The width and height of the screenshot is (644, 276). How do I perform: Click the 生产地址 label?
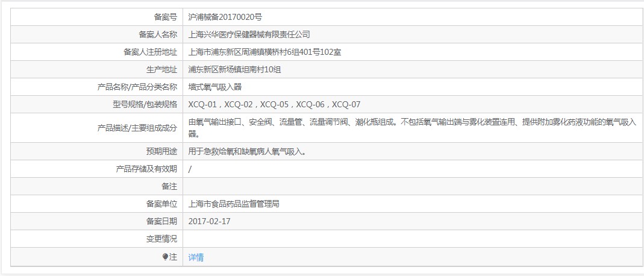(x=161, y=69)
